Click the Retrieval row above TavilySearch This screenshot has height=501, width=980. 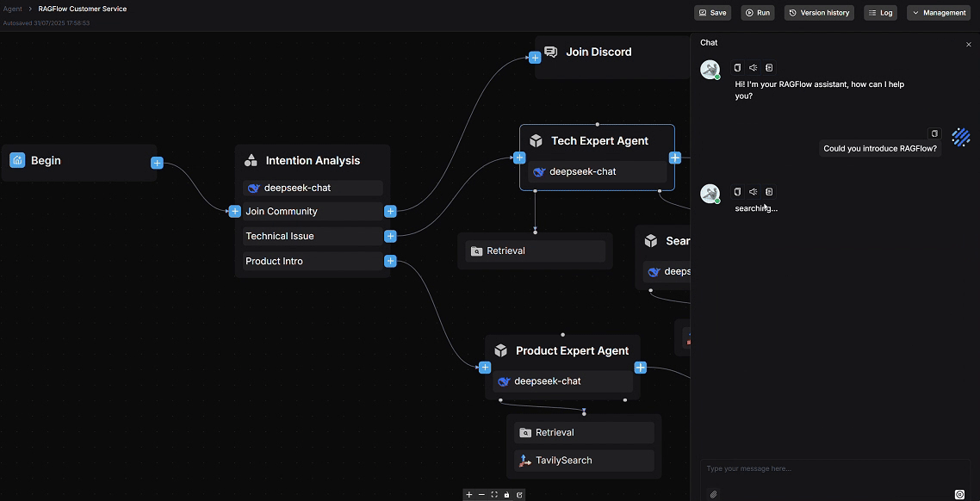pyautogui.click(x=585, y=433)
